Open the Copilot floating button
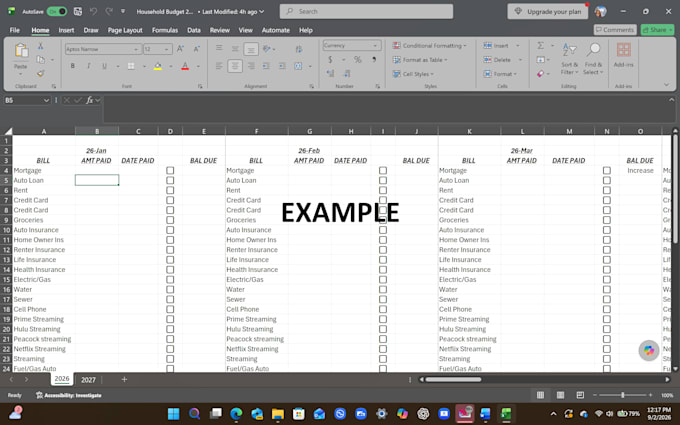 click(649, 350)
